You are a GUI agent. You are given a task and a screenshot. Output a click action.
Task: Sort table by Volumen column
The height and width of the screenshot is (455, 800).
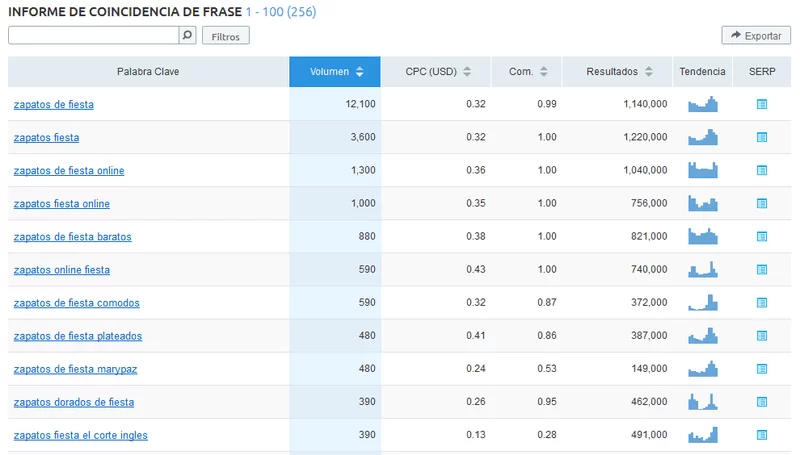(335, 71)
